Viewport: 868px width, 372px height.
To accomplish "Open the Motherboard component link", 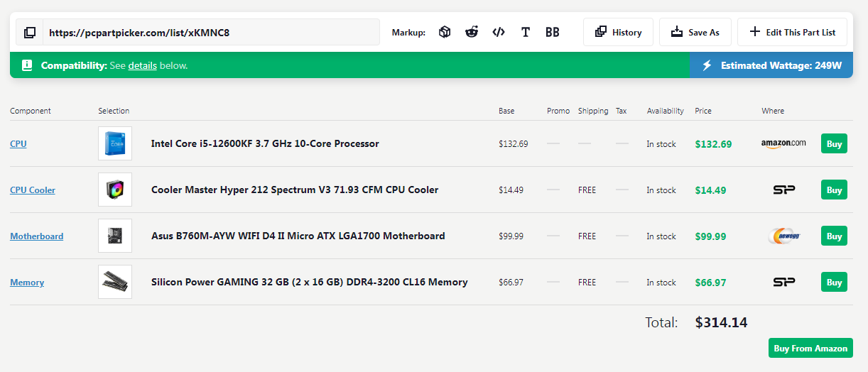I will point(36,236).
